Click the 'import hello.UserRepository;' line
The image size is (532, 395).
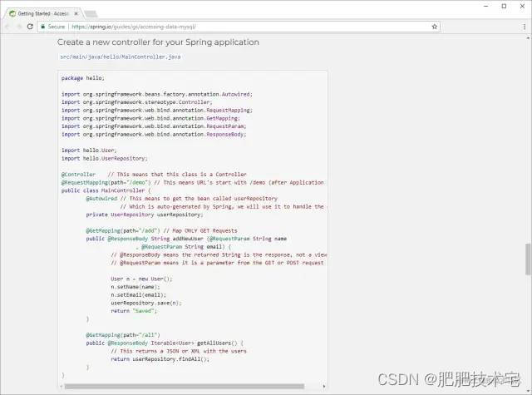[105, 159]
